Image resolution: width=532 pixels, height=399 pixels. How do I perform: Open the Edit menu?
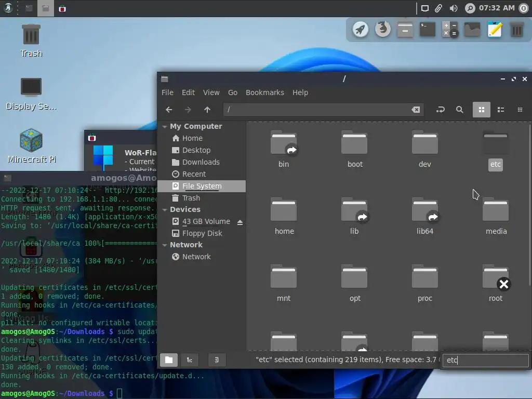coord(188,92)
